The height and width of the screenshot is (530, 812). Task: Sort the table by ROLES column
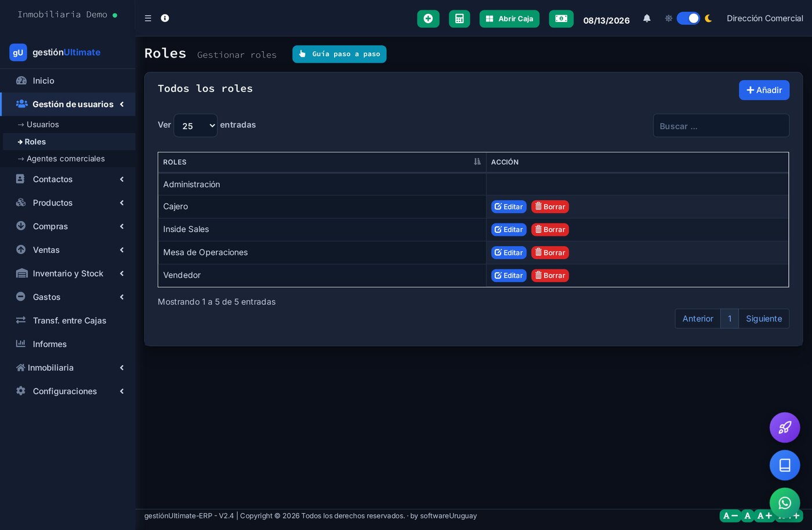pyautogui.click(x=322, y=162)
